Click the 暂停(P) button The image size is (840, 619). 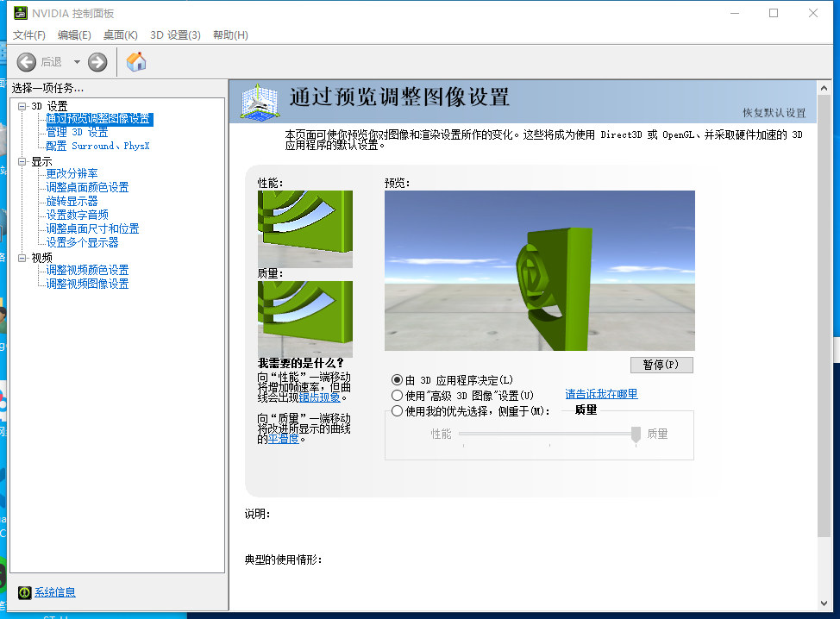(661, 365)
